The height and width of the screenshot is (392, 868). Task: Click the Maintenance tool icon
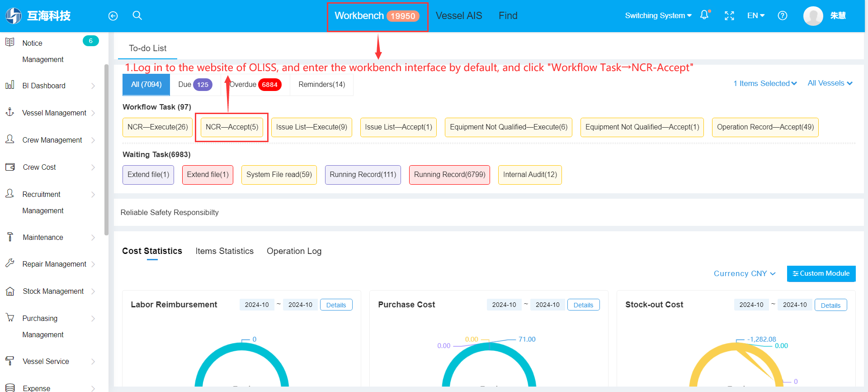[10, 237]
